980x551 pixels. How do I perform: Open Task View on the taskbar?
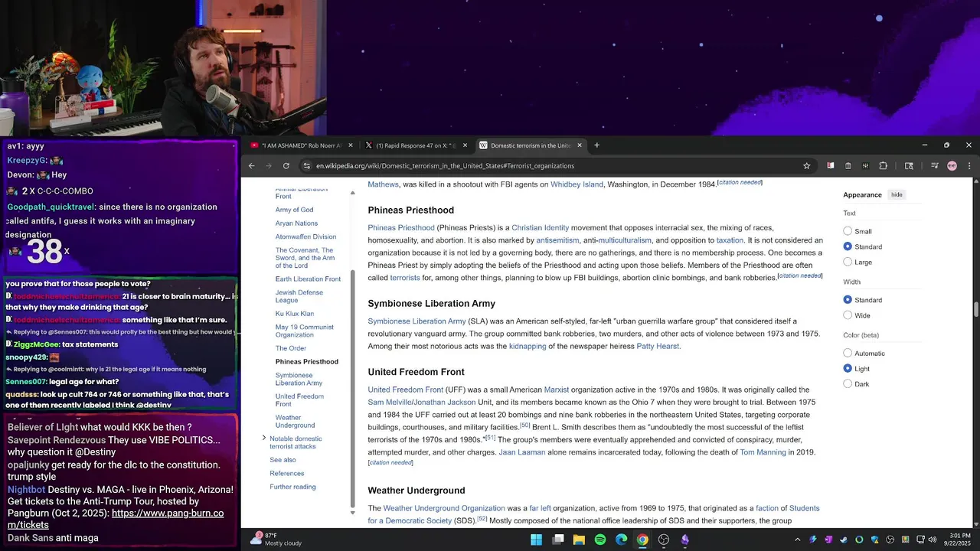pos(558,540)
